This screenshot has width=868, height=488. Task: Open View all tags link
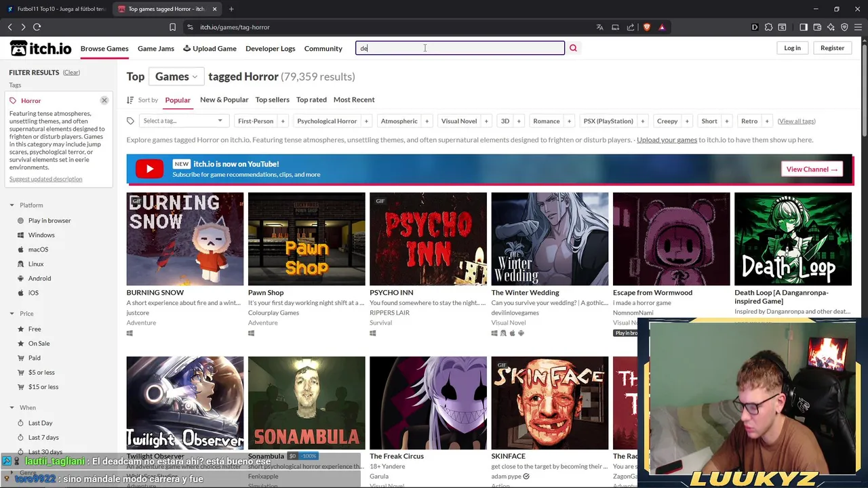pos(796,121)
